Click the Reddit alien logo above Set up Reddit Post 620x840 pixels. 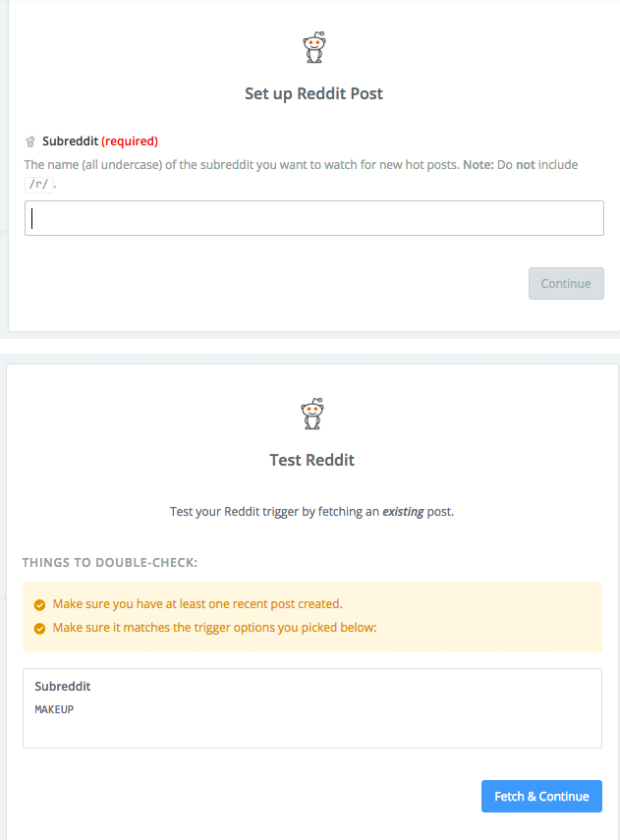point(314,47)
